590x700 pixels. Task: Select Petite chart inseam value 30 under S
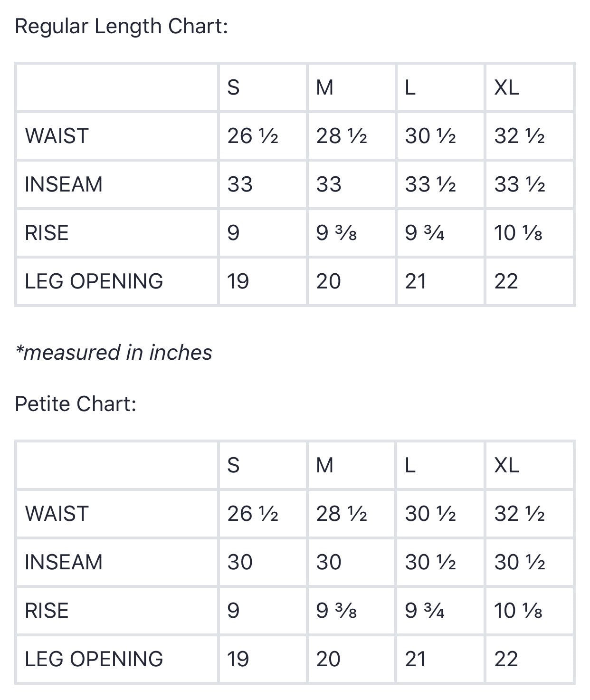[x=240, y=562]
